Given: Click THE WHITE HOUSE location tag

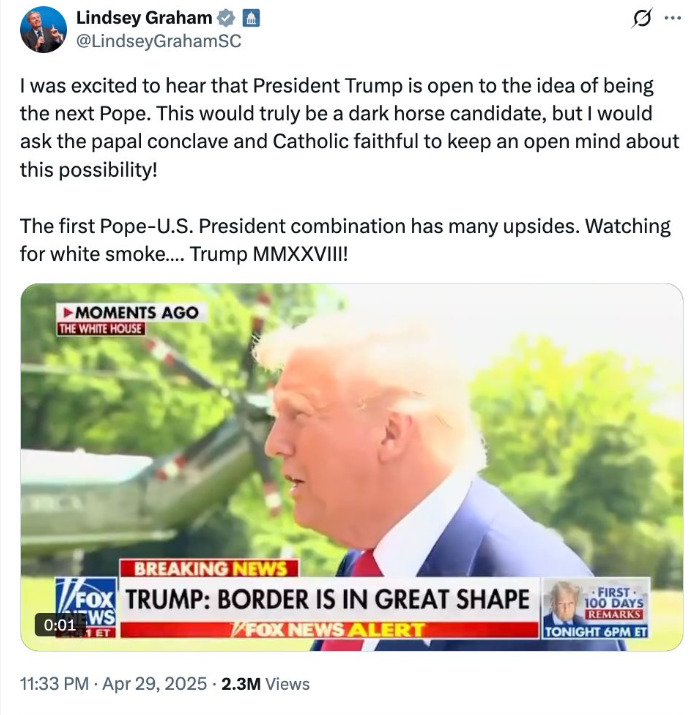Looking at the screenshot, I should pyautogui.click(x=101, y=329).
